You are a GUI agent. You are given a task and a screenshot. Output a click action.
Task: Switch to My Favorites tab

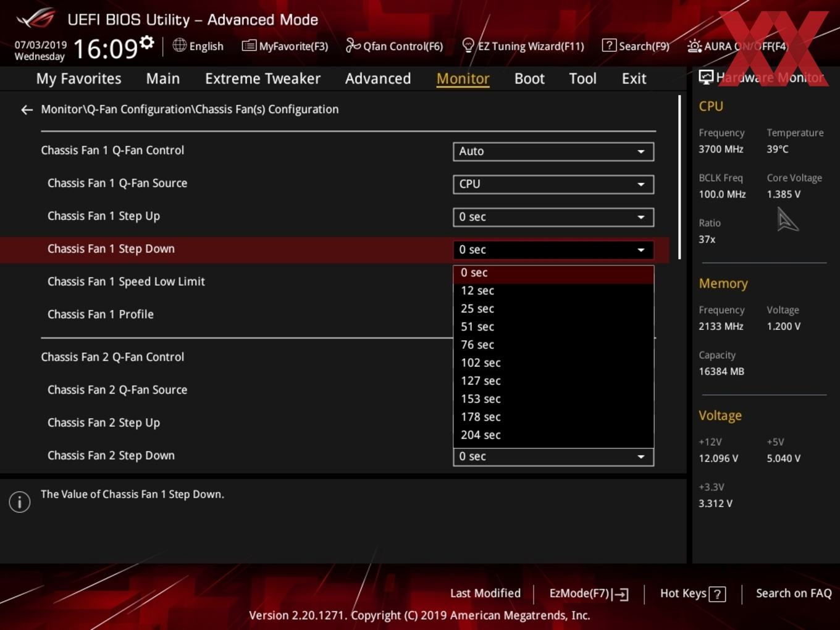click(x=78, y=78)
